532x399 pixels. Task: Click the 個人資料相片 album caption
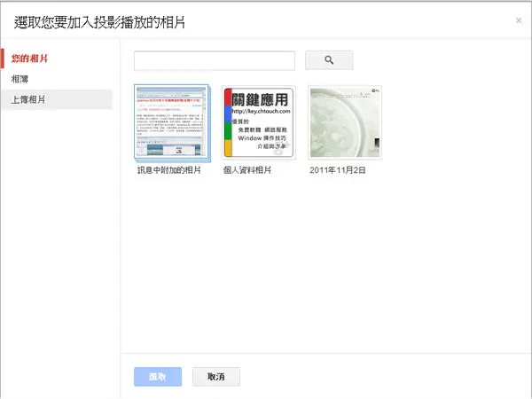[247, 170]
